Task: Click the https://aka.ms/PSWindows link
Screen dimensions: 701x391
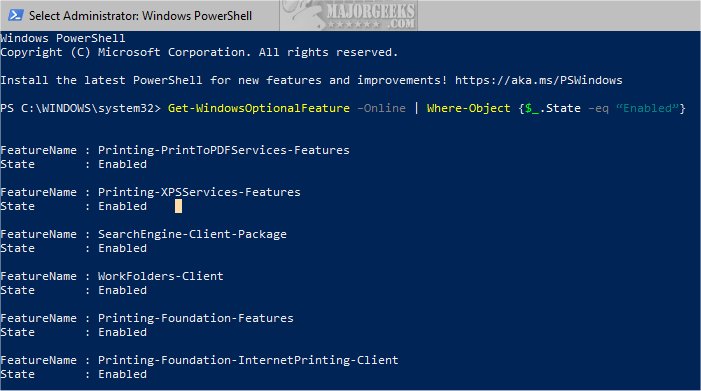Action: point(538,80)
